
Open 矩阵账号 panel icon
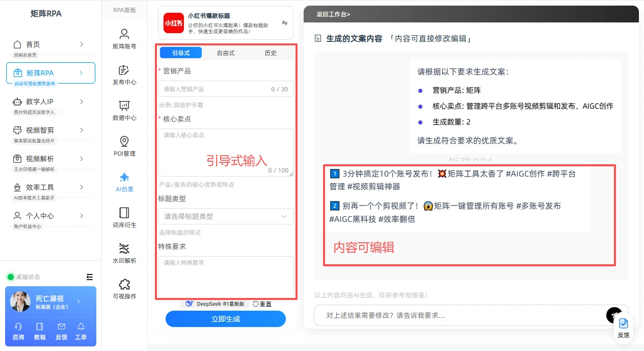click(124, 34)
